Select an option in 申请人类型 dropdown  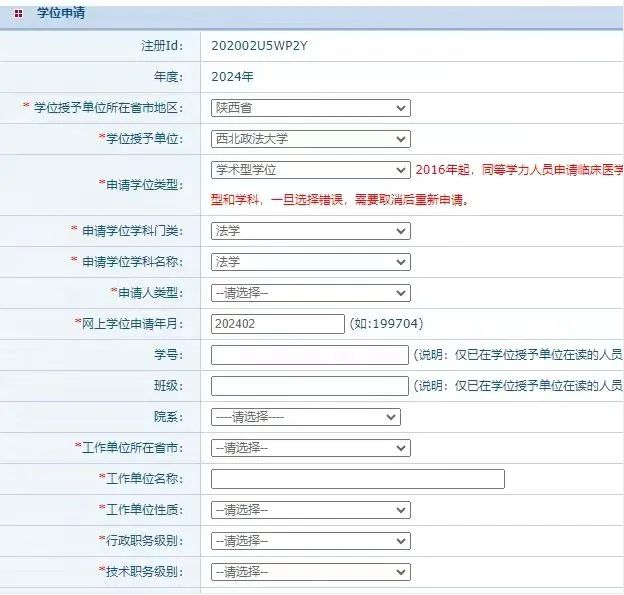pyautogui.click(x=310, y=293)
